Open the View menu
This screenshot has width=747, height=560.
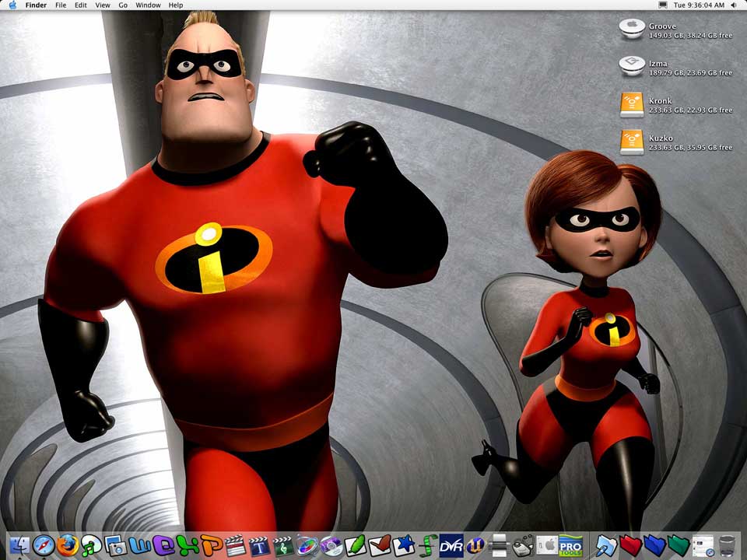(x=103, y=5)
